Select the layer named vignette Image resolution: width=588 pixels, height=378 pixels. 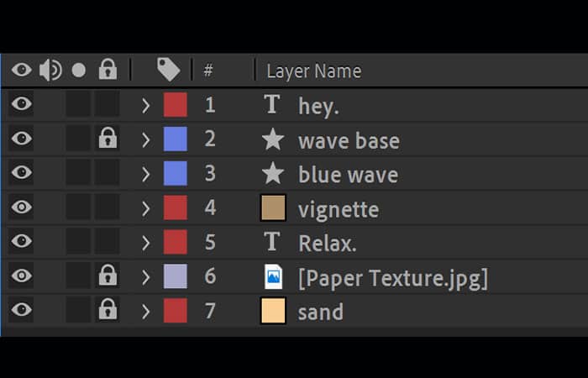coord(339,209)
